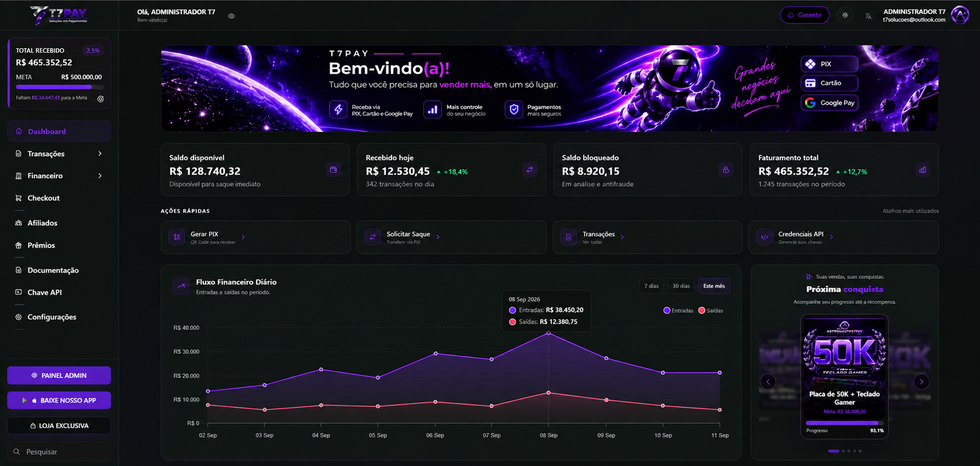Viewport: 980px width, 466px height.
Task: Open Dashboard in the sidebar
Action: (59, 132)
